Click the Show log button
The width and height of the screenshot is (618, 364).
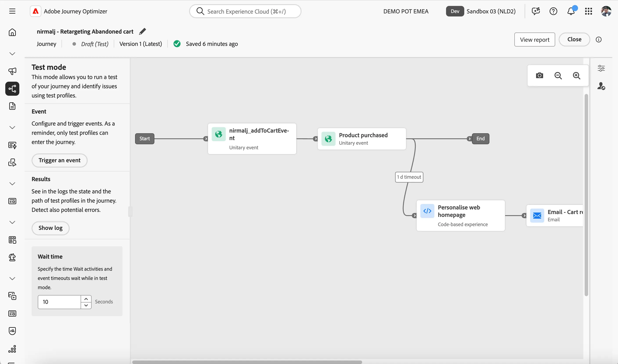coord(51,228)
